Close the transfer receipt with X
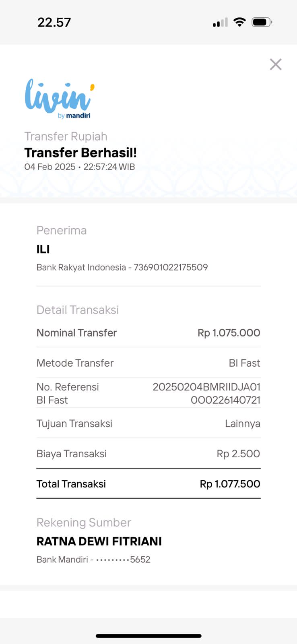Viewport: 297px width, 644px height. (276, 64)
